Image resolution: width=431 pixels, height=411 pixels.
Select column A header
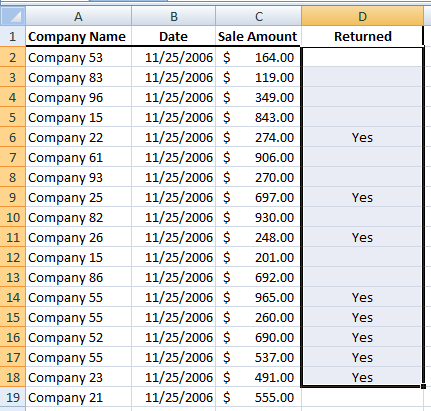coord(78,16)
